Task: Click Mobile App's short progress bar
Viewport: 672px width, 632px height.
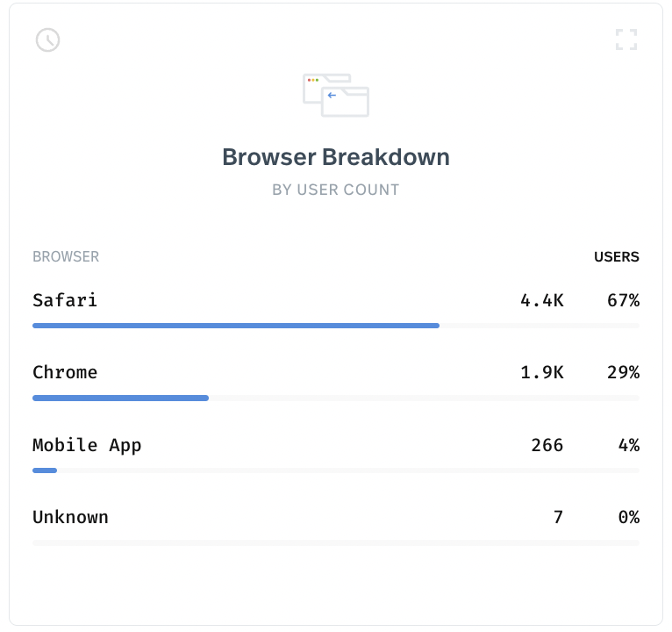Action: click(x=45, y=470)
